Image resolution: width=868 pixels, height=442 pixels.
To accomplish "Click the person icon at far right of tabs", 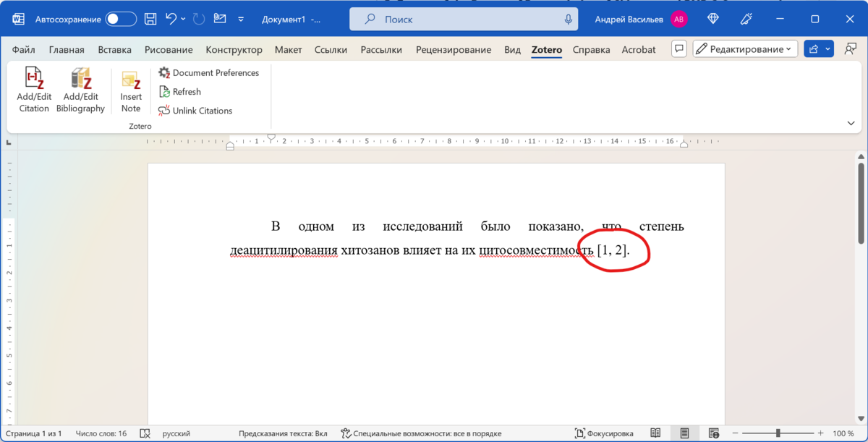I will coord(851,49).
